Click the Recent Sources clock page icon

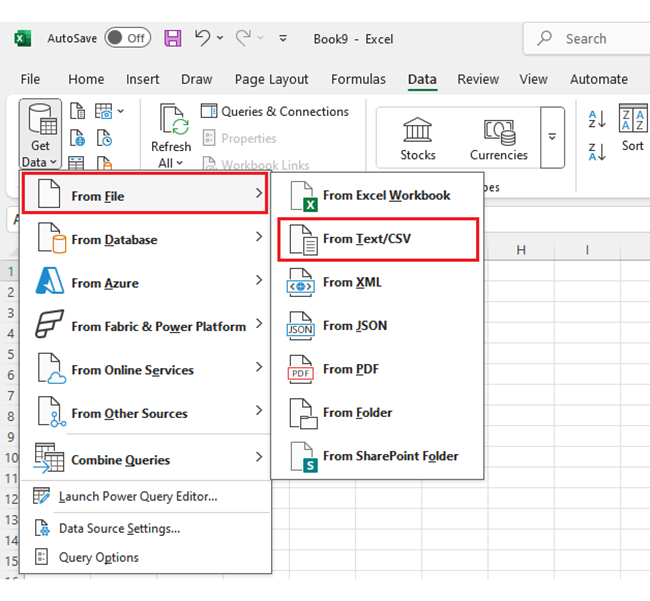click(x=104, y=138)
